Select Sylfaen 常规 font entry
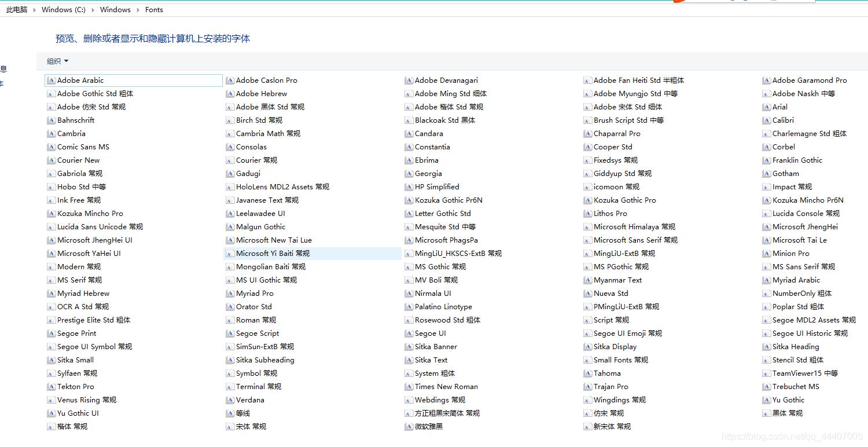The height and width of the screenshot is (447, 868). pos(77,373)
